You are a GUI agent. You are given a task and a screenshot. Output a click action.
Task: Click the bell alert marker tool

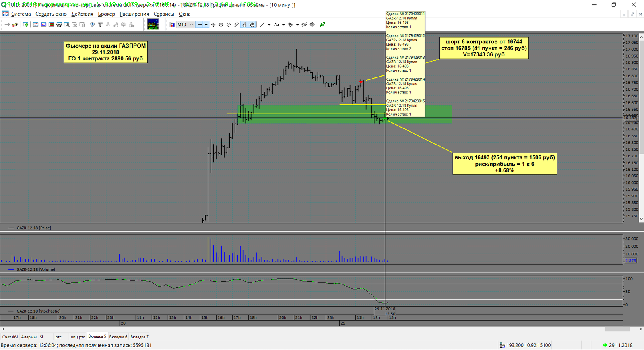click(291, 25)
